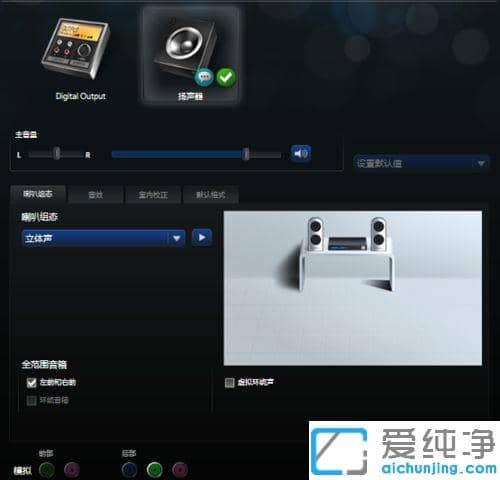
Task: Adjust the L/R balance slider handle
Action: pyautogui.click(x=57, y=154)
